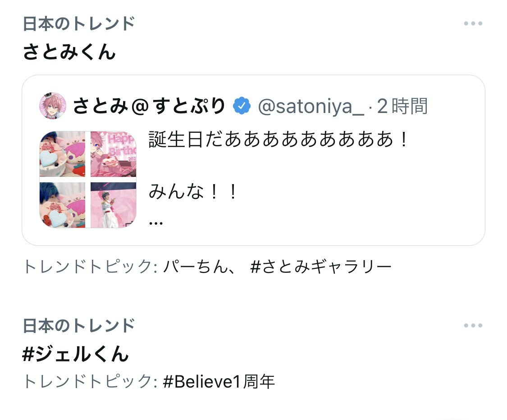Click the さとみ profile avatar
This screenshot has width=507, height=420.
pos(53,106)
